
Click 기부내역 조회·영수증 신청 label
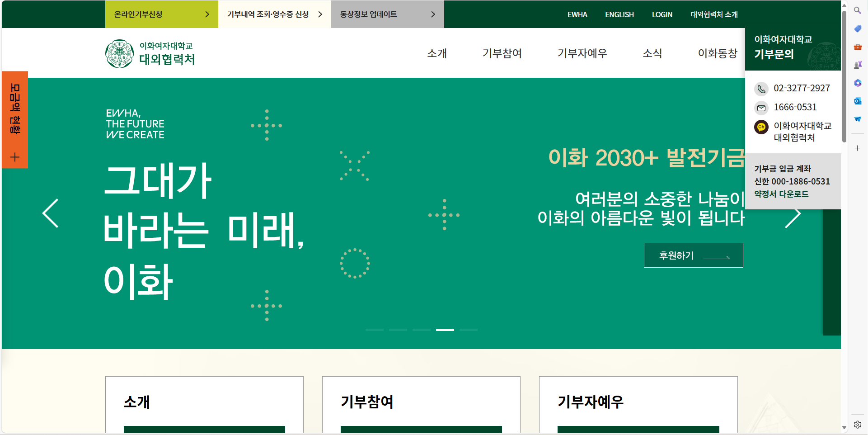(268, 14)
